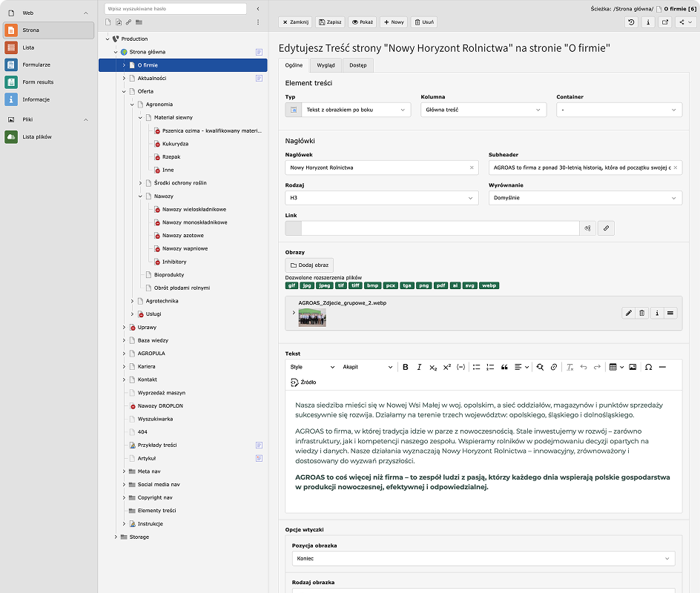
Task: Open the Rodzaj H3 dropdown
Action: coord(382,198)
